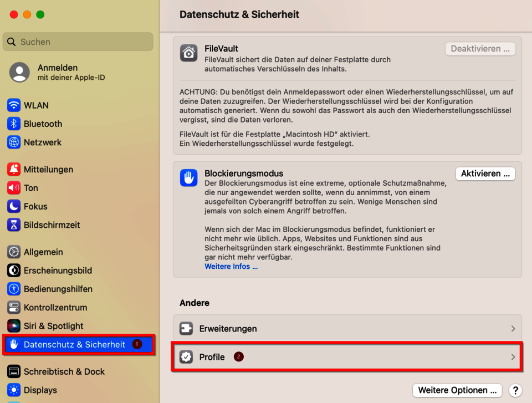This screenshot has height=403, width=532.
Task: Click the WLAN wifi icon in sidebar
Action: (14, 105)
